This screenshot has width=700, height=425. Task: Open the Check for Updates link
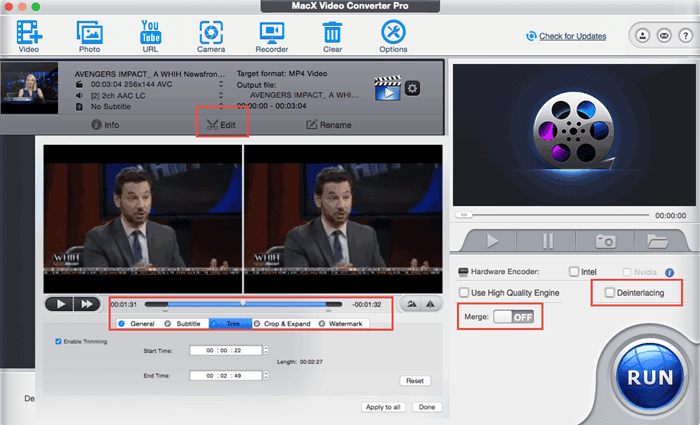click(x=572, y=36)
